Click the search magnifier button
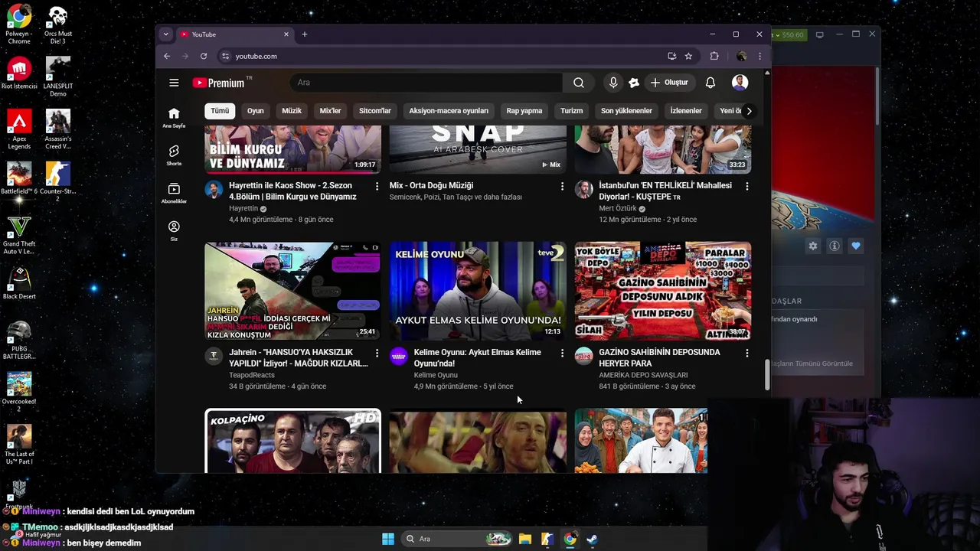The width and height of the screenshot is (980, 551). [x=579, y=83]
